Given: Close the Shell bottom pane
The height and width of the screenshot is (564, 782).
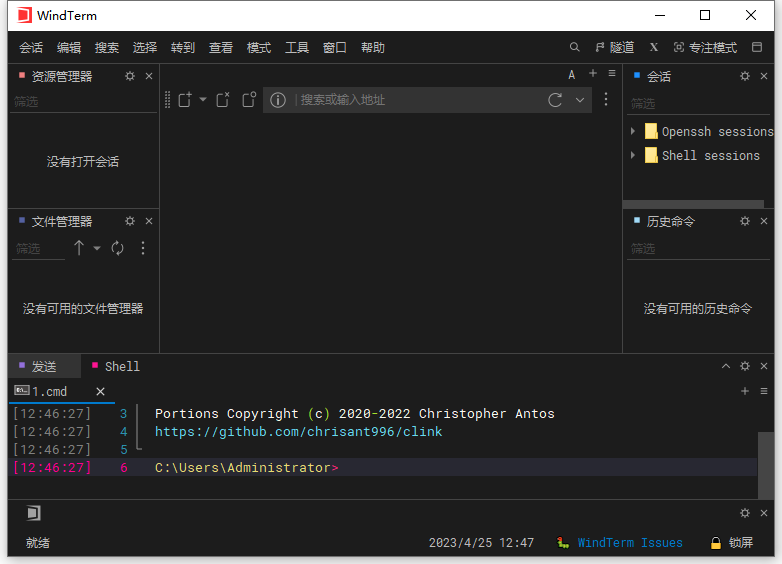Looking at the screenshot, I should (x=764, y=367).
